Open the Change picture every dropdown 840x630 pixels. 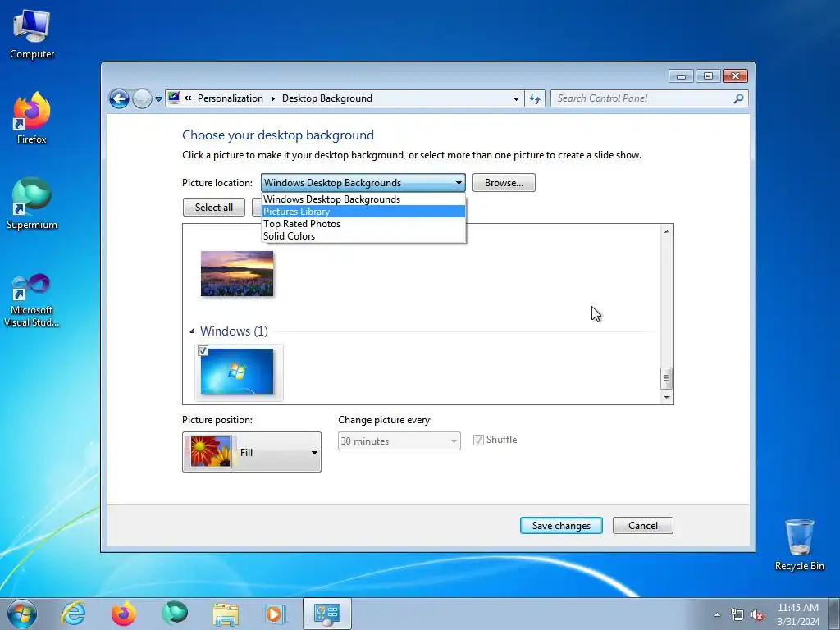399,441
